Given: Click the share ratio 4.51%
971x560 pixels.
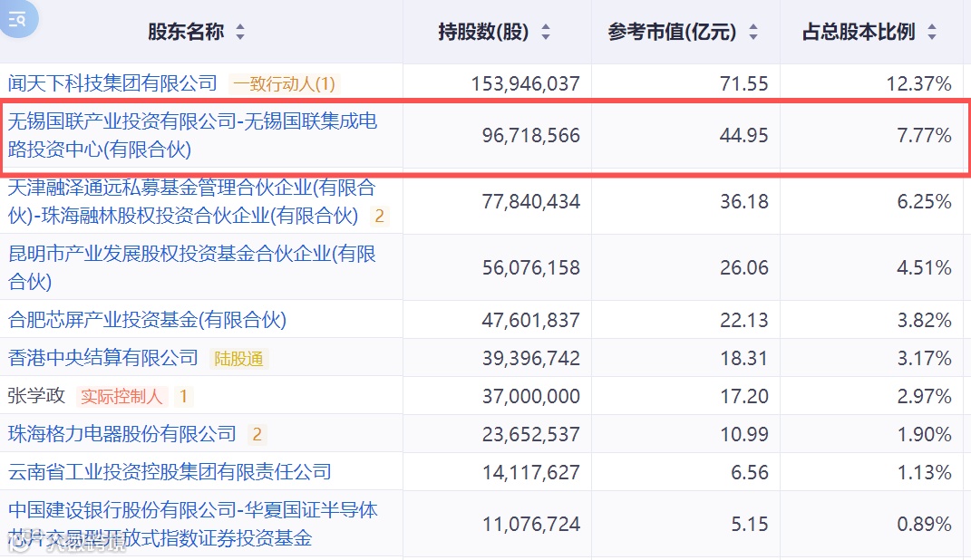Looking at the screenshot, I should pyautogui.click(x=924, y=268).
